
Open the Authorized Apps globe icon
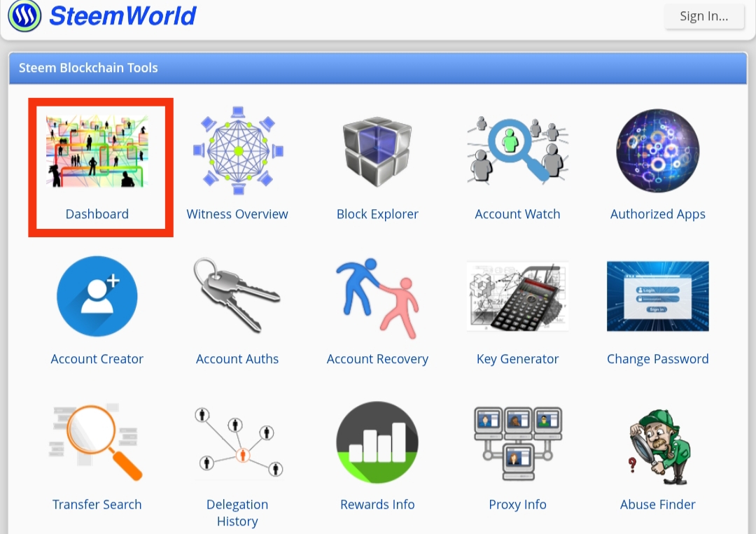coord(657,150)
